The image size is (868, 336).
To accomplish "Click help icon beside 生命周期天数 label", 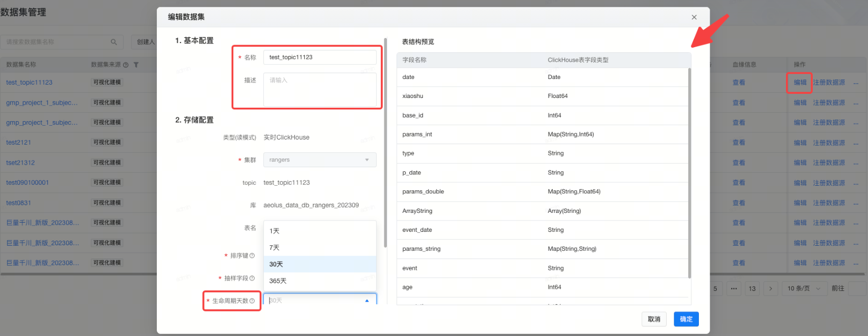I will pos(252,301).
